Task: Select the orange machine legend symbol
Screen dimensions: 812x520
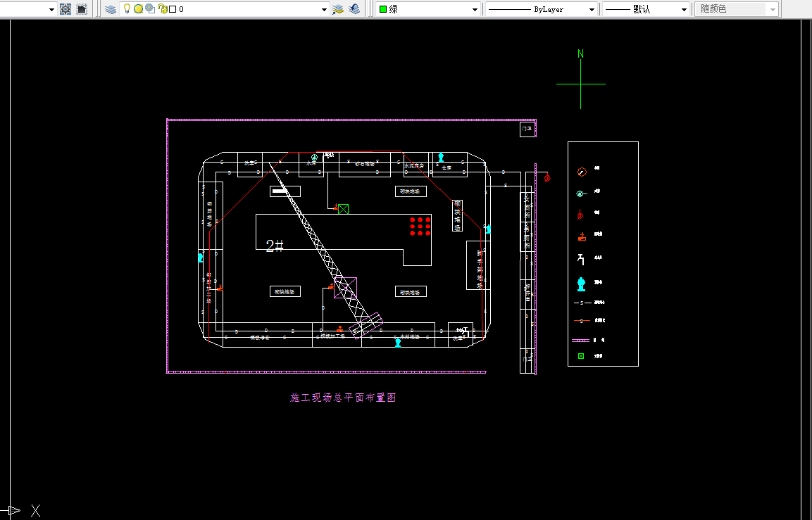Action: 582,236
